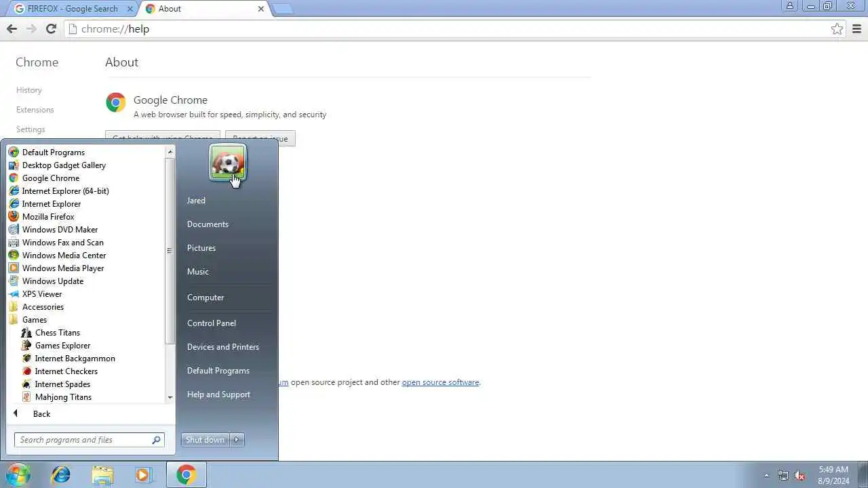
Task: Open Chrome's main menu icon
Action: (857, 29)
